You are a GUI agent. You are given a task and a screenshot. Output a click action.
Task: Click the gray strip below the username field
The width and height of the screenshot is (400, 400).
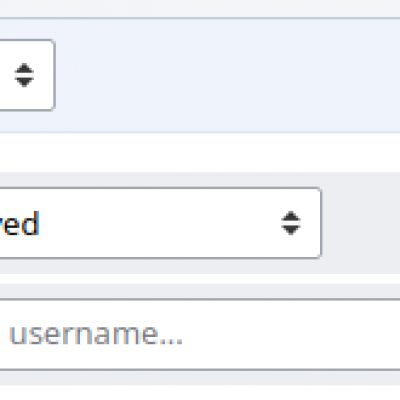pyautogui.click(x=200, y=378)
